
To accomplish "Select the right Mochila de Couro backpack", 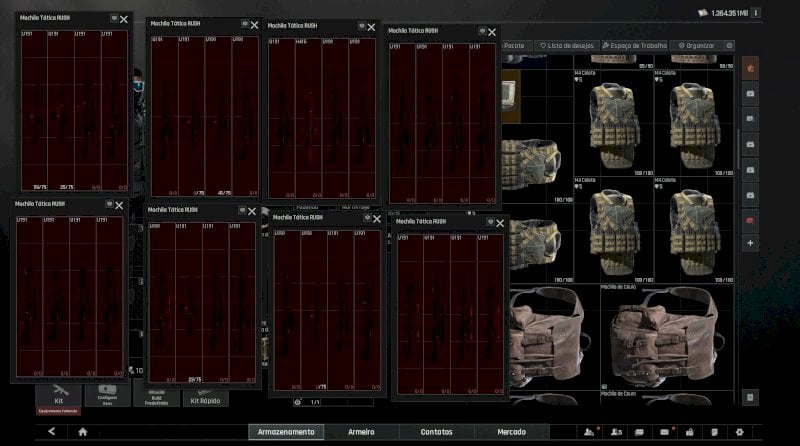I will 667,337.
